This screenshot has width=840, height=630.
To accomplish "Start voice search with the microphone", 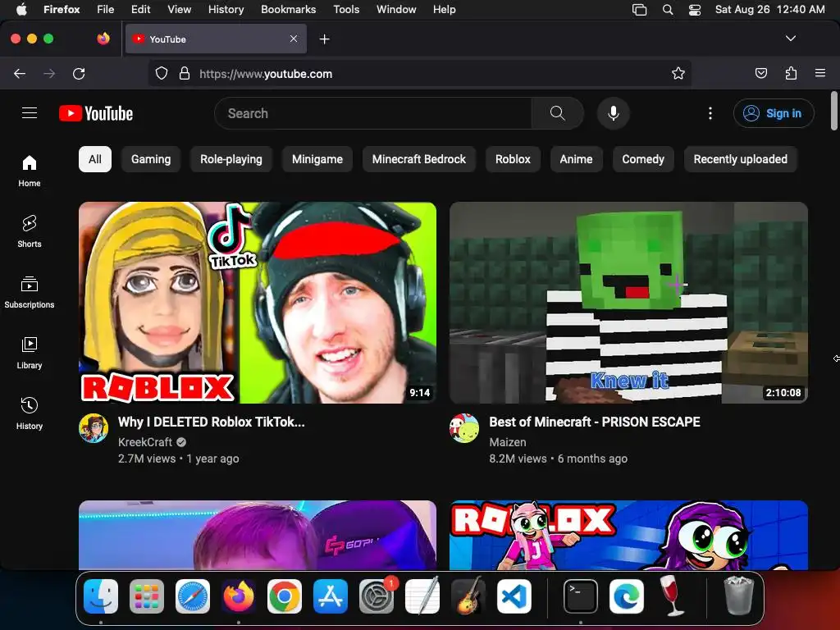I will 614,113.
